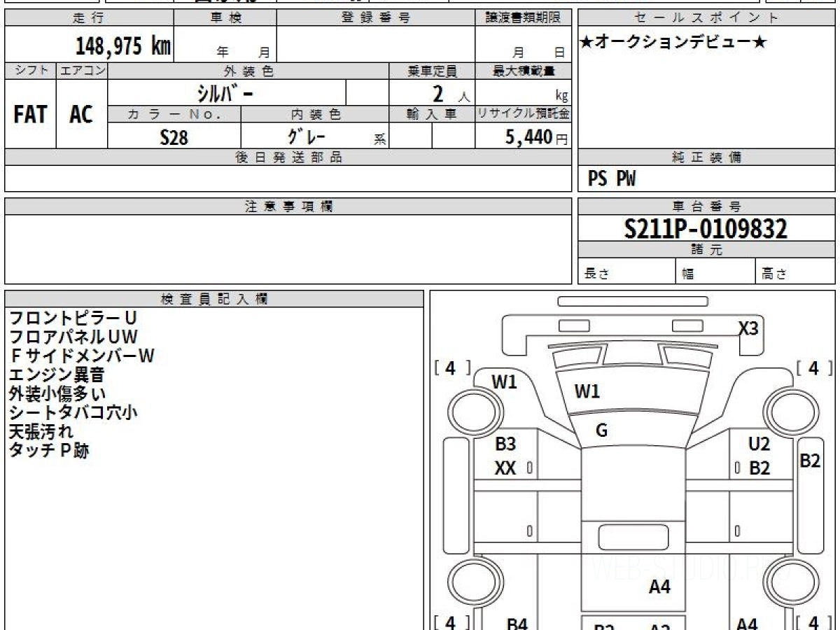
Task: Select the 車台番号 header
Action: click(707, 206)
